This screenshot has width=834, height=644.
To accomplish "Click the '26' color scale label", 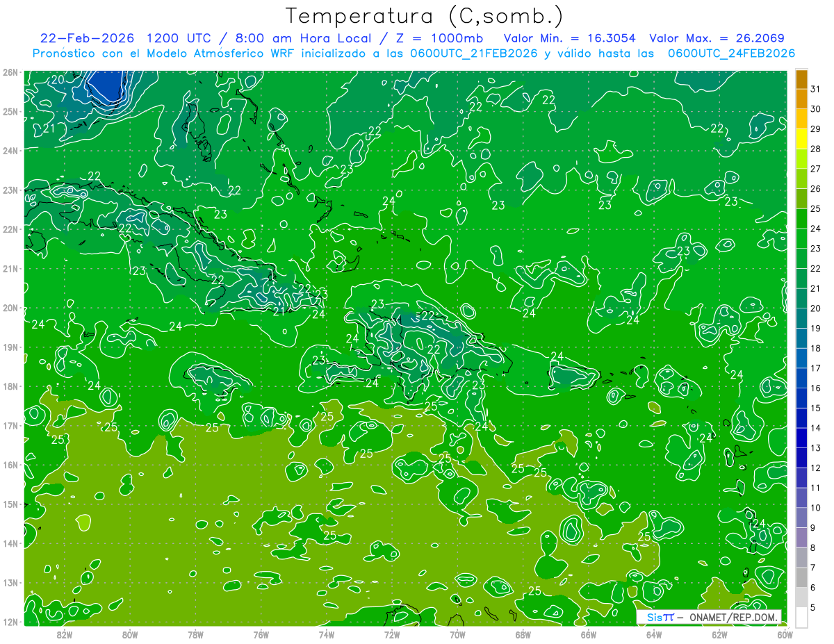I will [815, 188].
